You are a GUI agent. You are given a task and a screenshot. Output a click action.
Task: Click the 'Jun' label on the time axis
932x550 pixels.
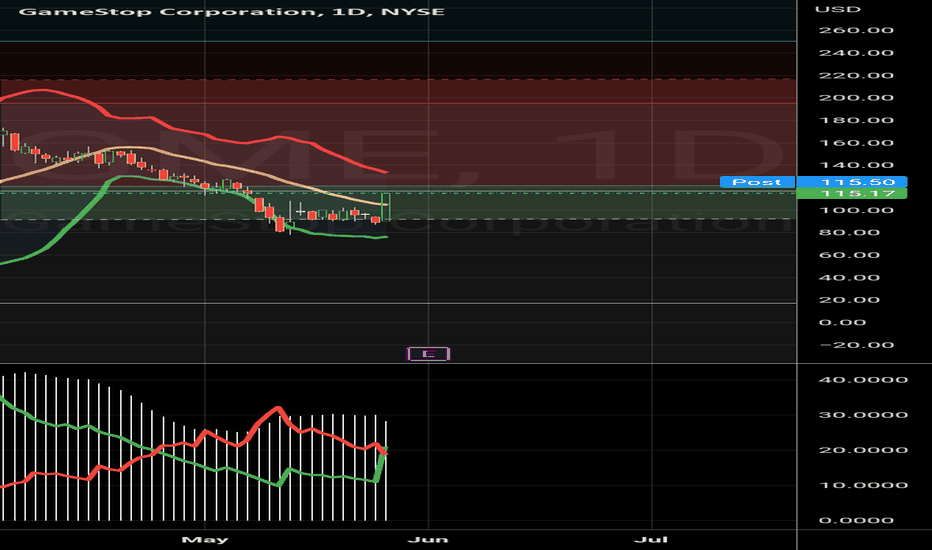point(428,540)
